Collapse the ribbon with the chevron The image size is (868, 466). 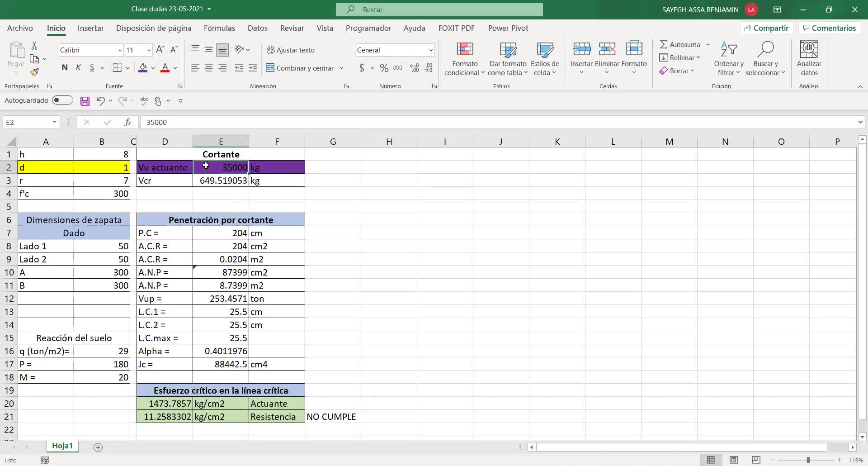pyautogui.click(x=860, y=86)
